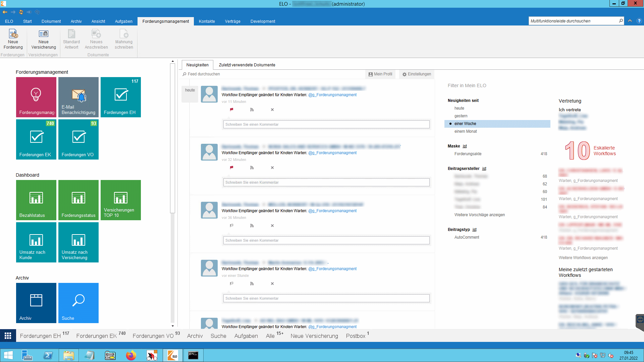This screenshot has height=362, width=644.
Task: Click the Mein Profil button
Action: click(380, 74)
